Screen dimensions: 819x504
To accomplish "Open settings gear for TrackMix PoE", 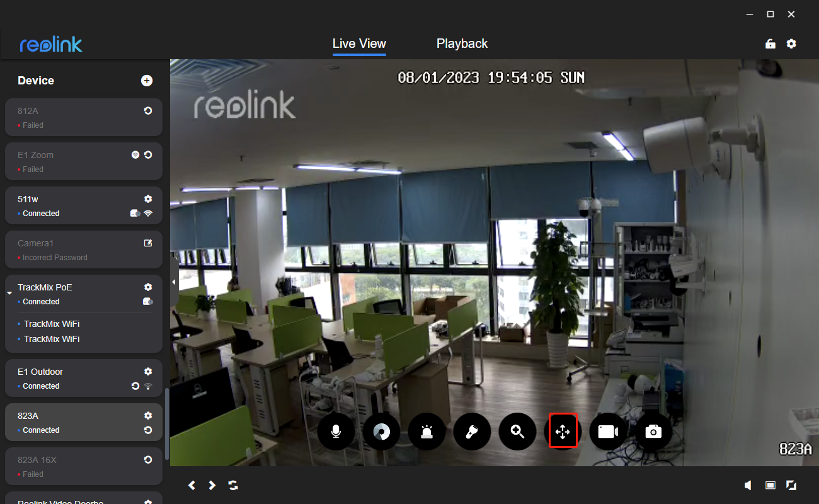I will coord(148,287).
